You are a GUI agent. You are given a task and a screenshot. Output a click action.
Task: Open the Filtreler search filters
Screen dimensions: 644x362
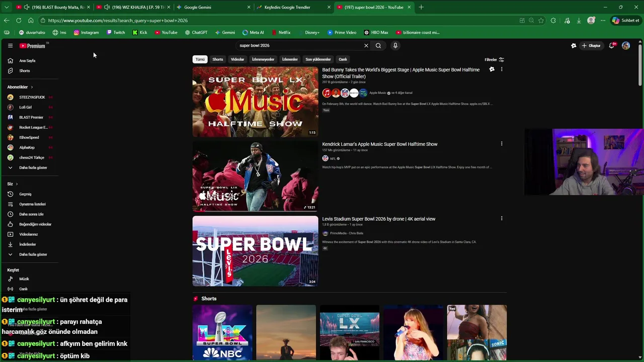click(494, 59)
